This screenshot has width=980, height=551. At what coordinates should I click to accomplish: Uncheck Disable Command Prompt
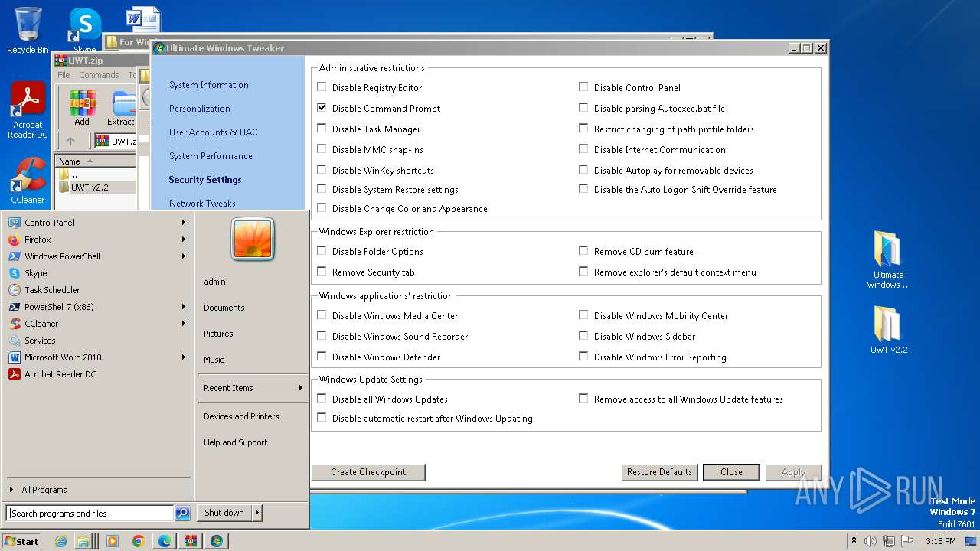322,108
